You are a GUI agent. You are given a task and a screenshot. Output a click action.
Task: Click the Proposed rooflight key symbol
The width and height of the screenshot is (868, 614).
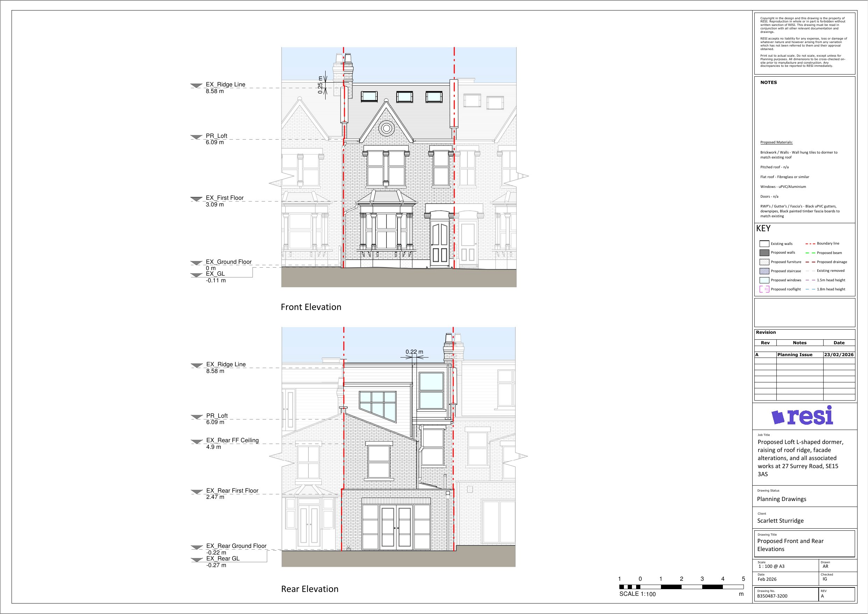pos(764,289)
